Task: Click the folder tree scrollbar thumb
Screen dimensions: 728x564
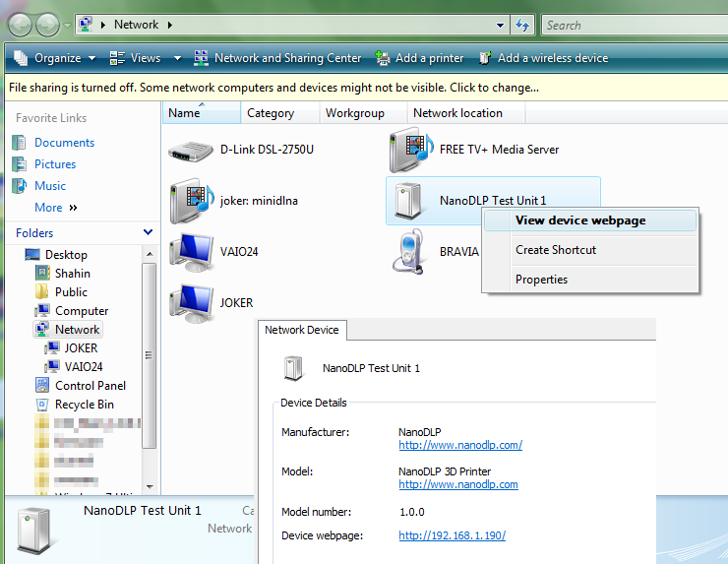Action: pyautogui.click(x=149, y=355)
